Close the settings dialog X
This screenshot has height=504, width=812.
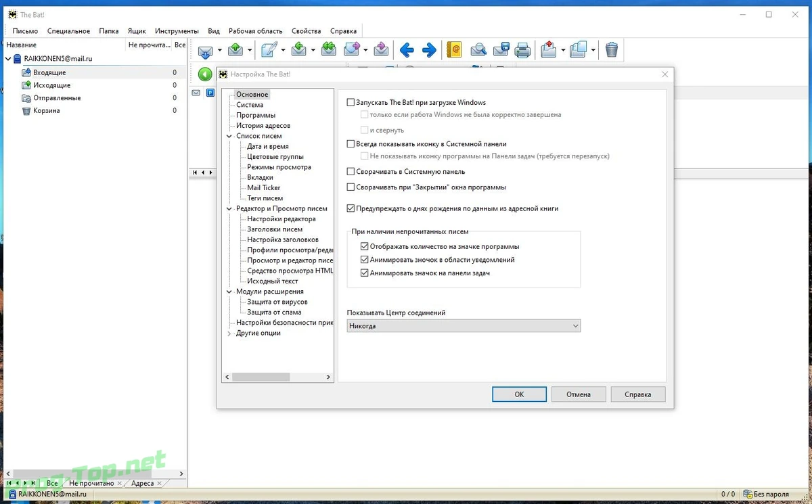[665, 74]
